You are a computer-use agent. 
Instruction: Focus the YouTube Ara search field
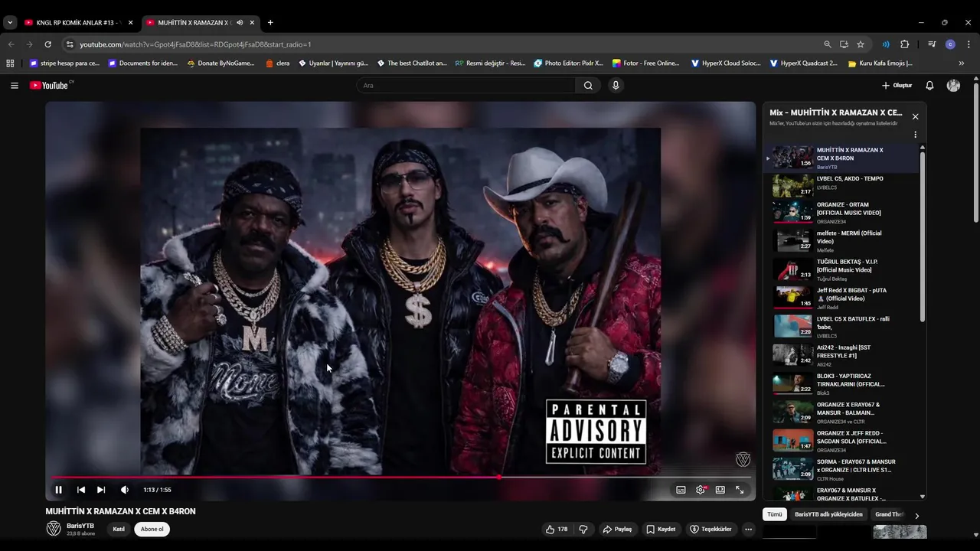(x=465, y=86)
